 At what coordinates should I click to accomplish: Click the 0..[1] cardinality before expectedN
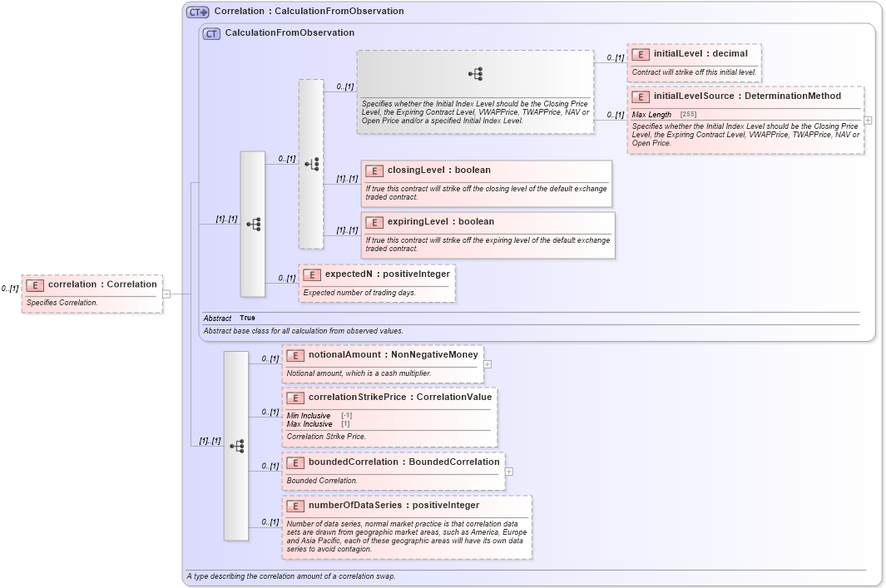[x=287, y=278]
